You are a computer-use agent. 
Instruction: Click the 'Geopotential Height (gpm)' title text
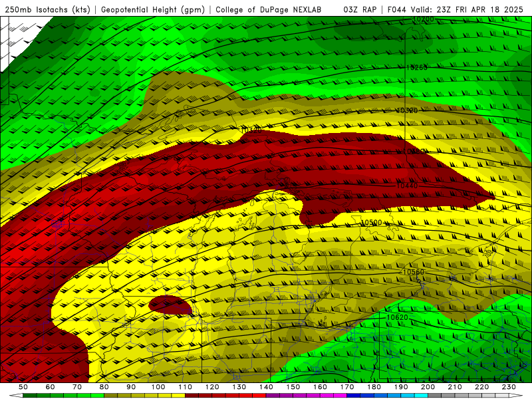tap(153, 10)
